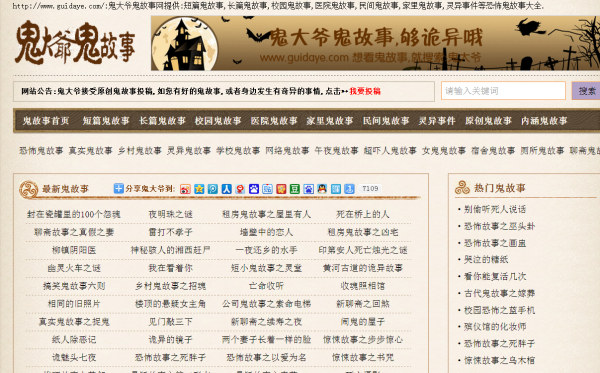Open 家里鬼故事 navigation item
The width and height of the screenshot is (600, 373).
click(x=329, y=121)
